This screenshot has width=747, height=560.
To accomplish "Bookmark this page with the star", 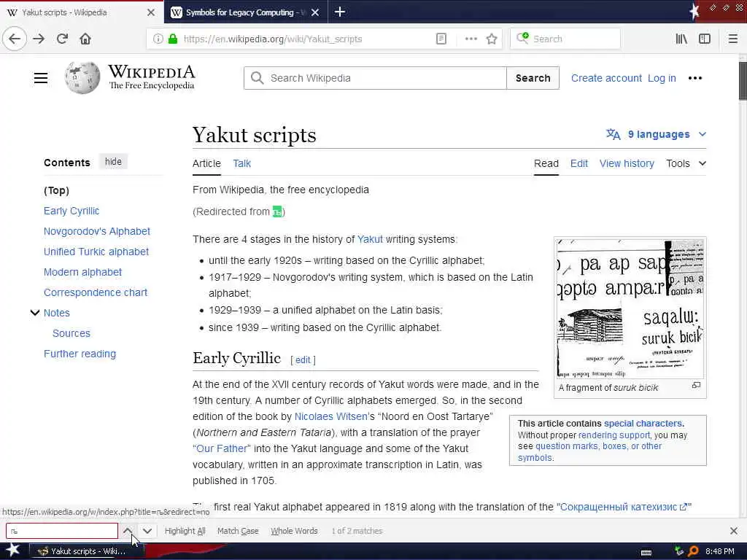I will pos(492,39).
